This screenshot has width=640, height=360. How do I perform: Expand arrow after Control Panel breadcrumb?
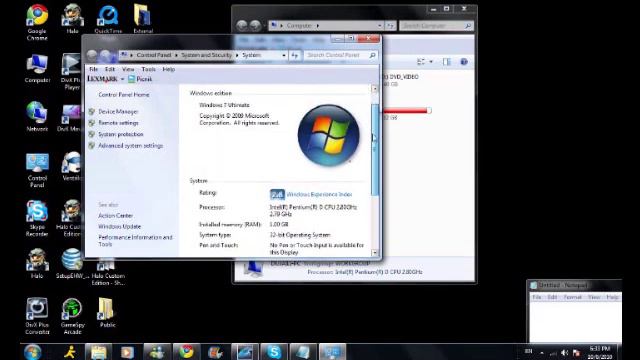(176, 55)
